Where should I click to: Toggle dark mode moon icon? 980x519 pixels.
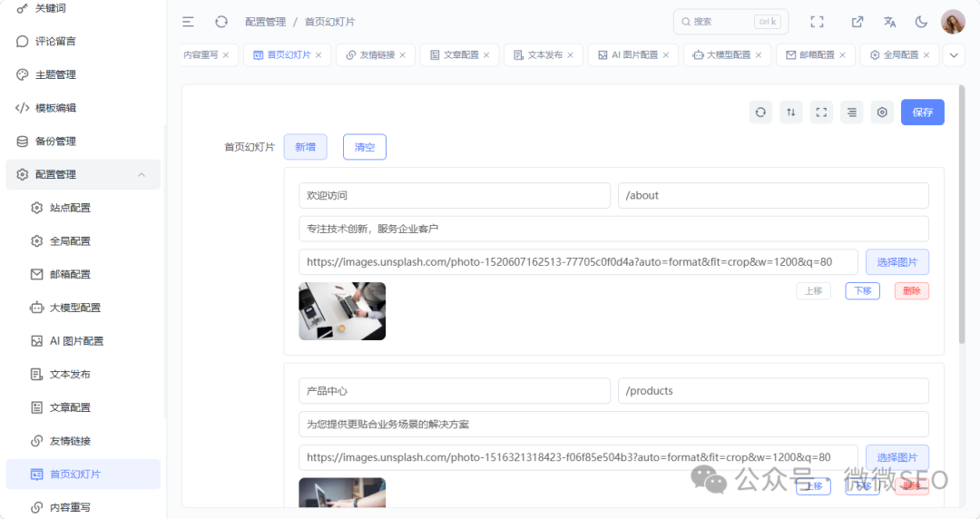click(x=921, y=22)
